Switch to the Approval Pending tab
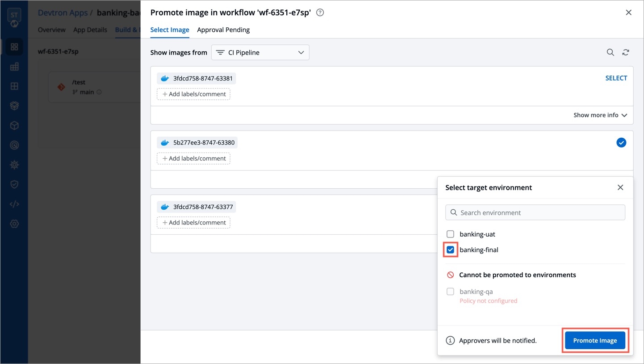Viewport: 644px width, 364px height. [x=223, y=30]
